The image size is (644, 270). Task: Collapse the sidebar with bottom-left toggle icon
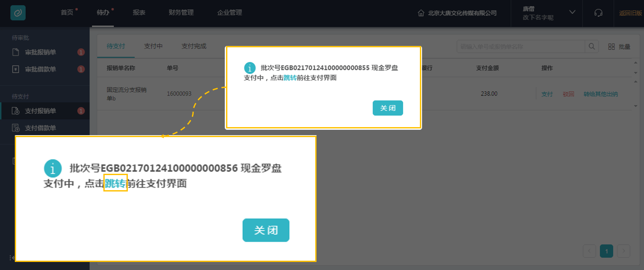point(12,257)
